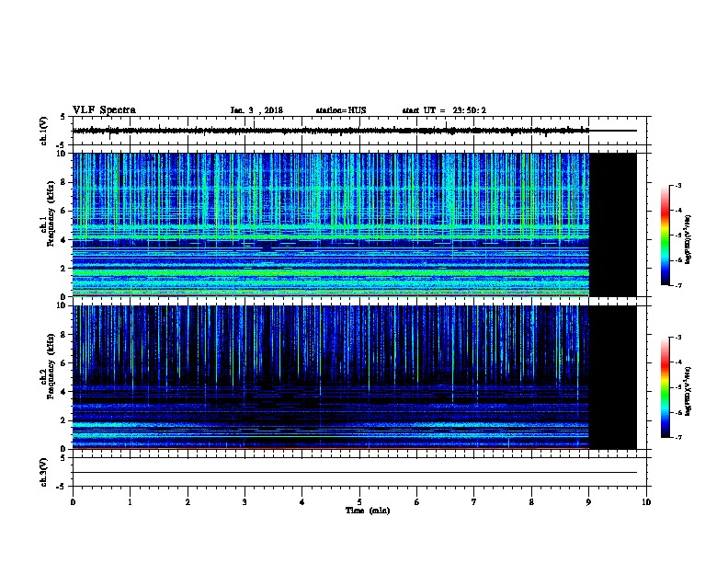
Task: Click the 8 kHz tick of ch.1 spectrogram
Action: pyautogui.click(x=64, y=182)
